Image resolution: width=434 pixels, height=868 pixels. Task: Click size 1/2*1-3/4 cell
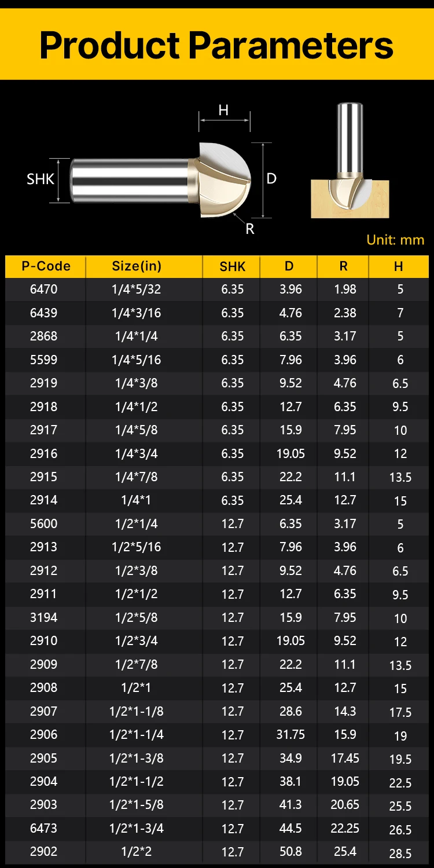coord(137,828)
